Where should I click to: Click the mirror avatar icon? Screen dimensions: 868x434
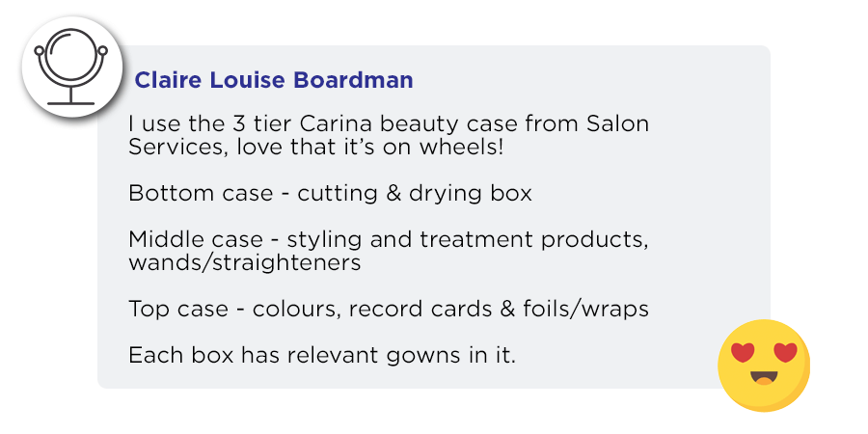click(72, 67)
